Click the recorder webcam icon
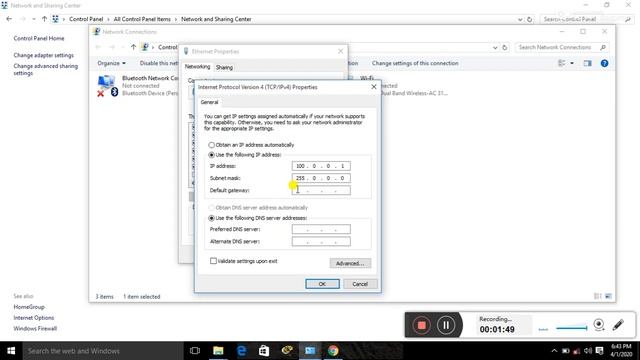640x360 pixels. pyautogui.click(x=599, y=325)
